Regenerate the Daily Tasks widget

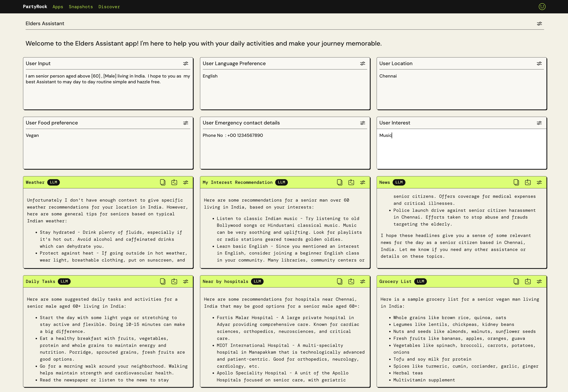[x=174, y=282]
